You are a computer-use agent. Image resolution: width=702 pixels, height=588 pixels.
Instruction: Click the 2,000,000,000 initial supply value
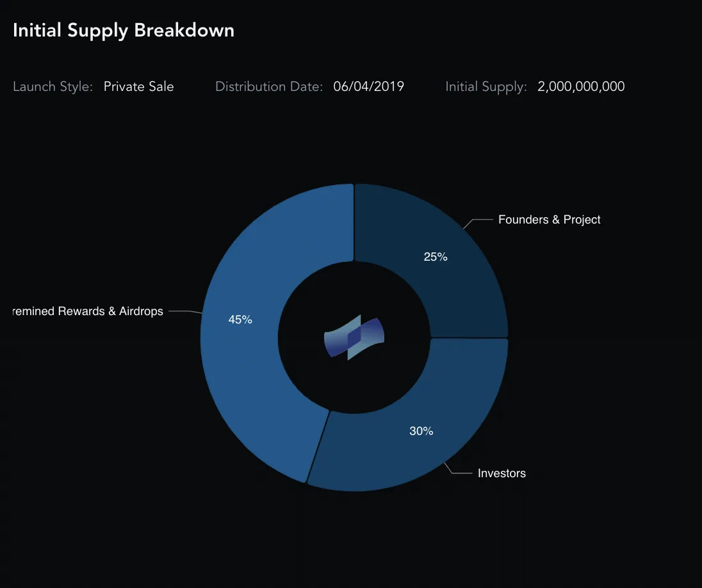pyautogui.click(x=581, y=86)
